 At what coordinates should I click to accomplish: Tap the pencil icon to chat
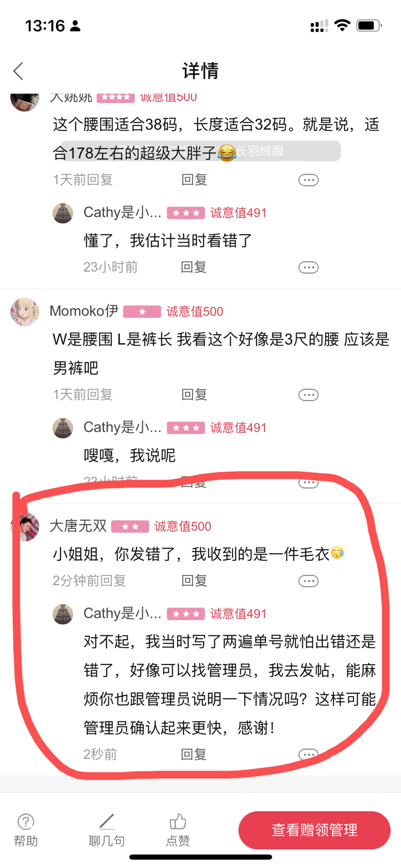click(x=107, y=822)
